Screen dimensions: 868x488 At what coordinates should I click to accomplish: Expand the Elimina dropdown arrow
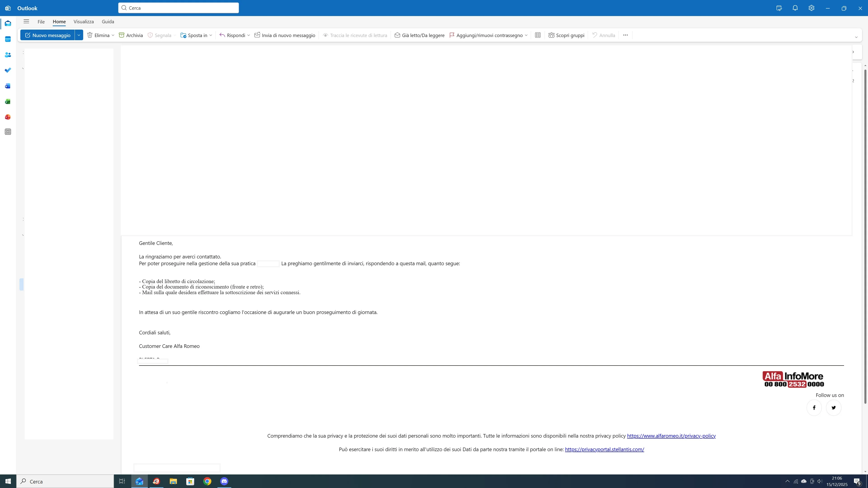tap(113, 35)
